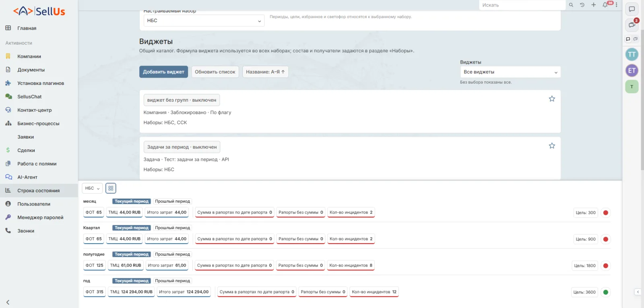
Task: Open Менеджер паролей in the sidebar
Action: 40,218
